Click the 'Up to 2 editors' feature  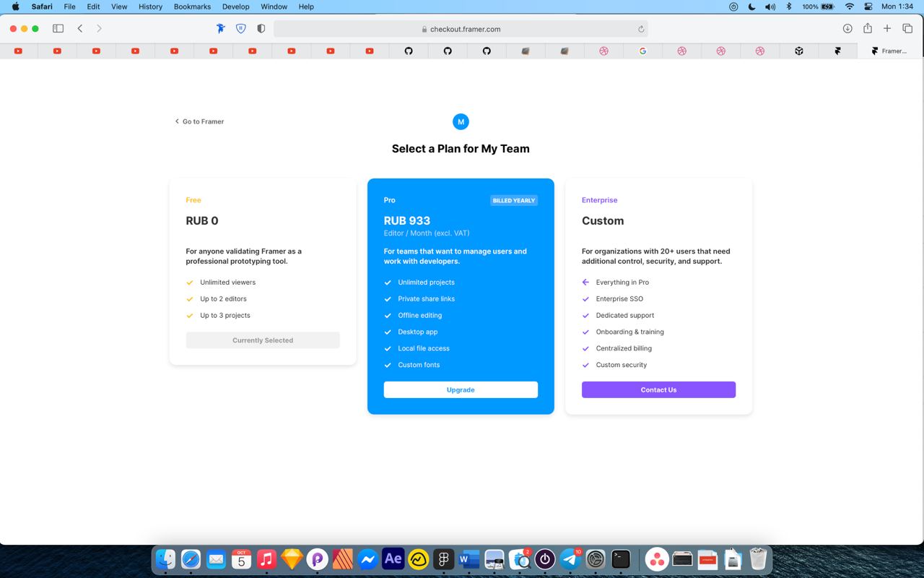click(x=223, y=299)
